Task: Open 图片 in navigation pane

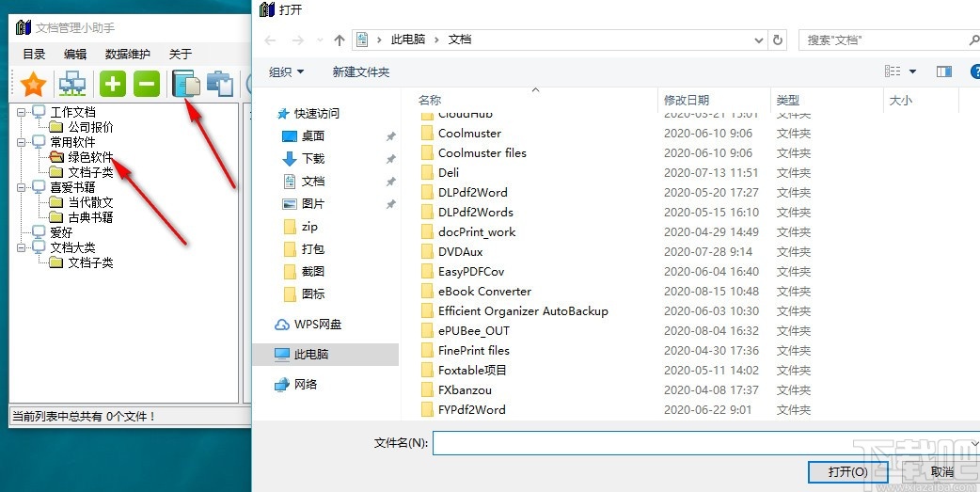Action: tap(312, 204)
